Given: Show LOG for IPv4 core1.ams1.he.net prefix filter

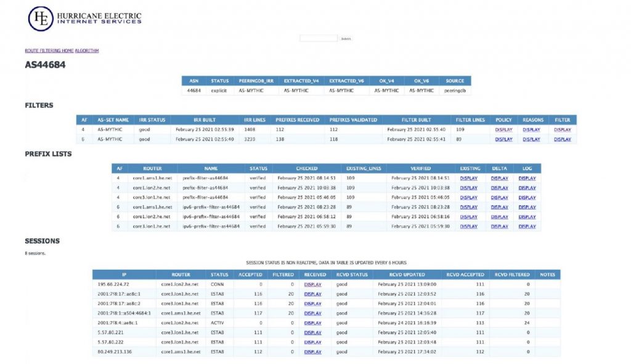Looking at the screenshot, I should pos(527,178).
